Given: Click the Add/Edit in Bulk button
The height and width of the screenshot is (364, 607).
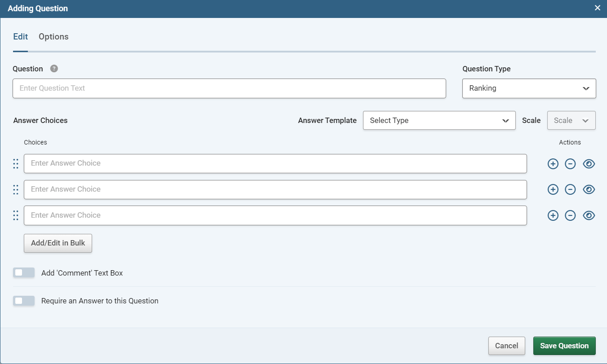Looking at the screenshot, I should pos(58,243).
